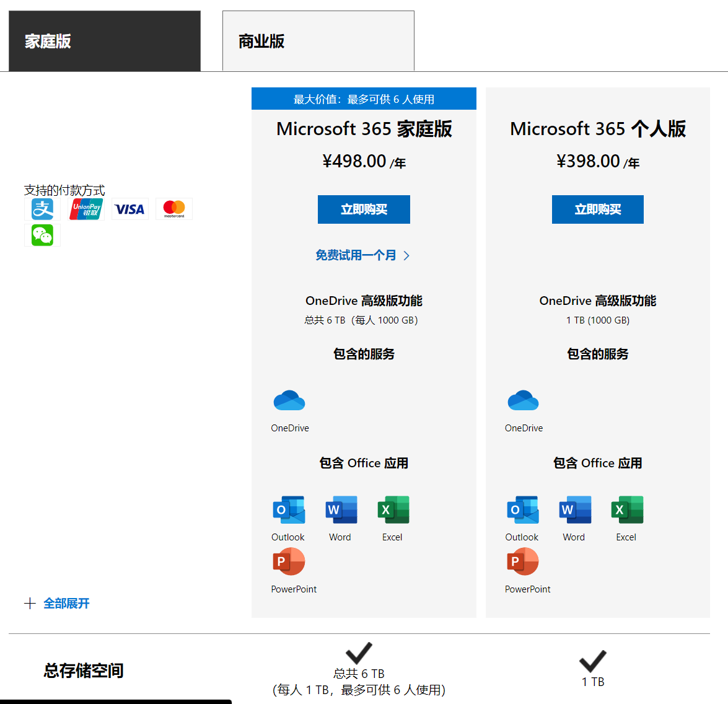Click the PowerPoint label in 家庭版 card
Image resolution: width=728 pixels, height=704 pixels.
(294, 589)
